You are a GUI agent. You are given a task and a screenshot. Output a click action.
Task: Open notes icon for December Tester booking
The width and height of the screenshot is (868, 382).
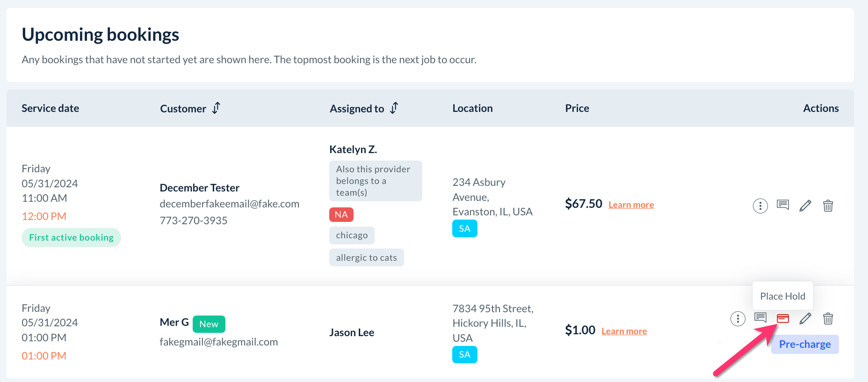(782, 205)
